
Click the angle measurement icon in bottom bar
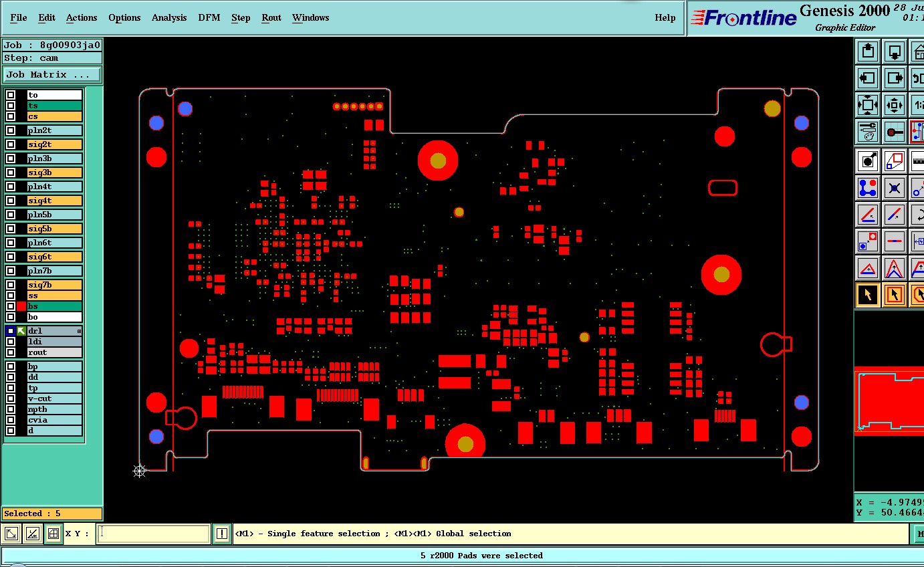tap(32, 534)
